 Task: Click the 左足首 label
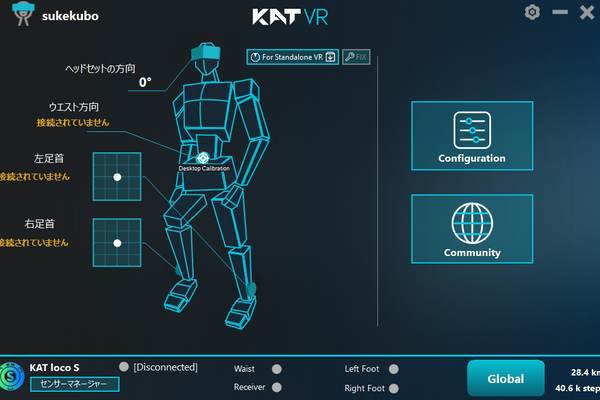click(49, 158)
